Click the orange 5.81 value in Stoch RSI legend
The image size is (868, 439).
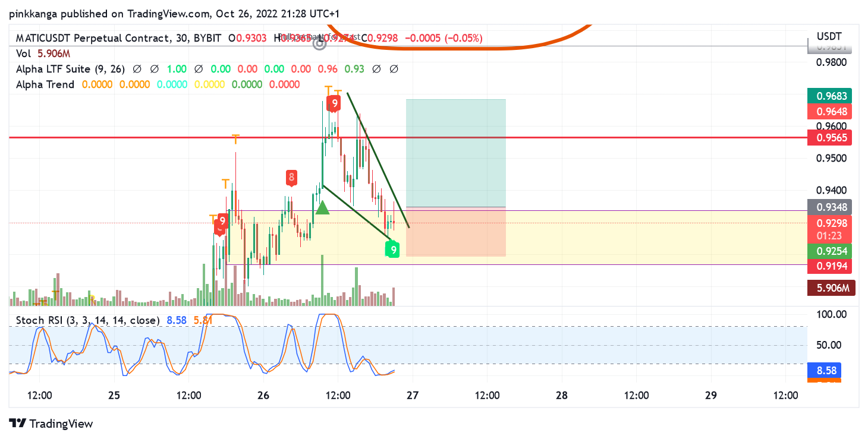point(203,320)
